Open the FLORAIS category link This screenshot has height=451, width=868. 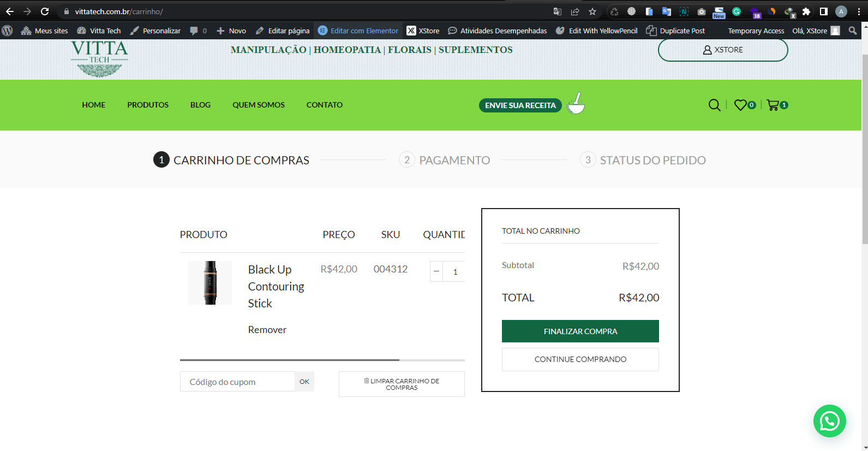410,50
